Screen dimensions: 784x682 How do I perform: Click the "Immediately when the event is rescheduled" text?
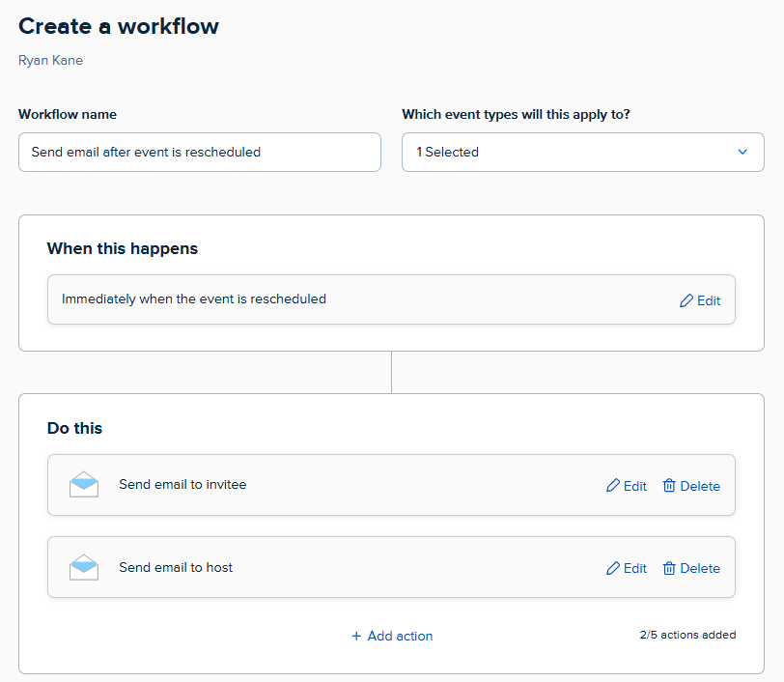coord(194,299)
